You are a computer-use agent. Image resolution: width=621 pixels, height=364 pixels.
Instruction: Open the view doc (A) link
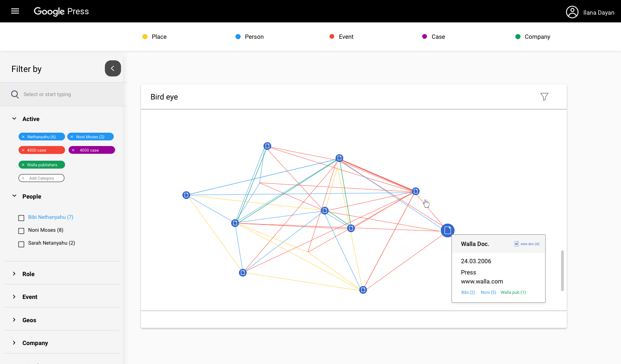(x=527, y=244)
